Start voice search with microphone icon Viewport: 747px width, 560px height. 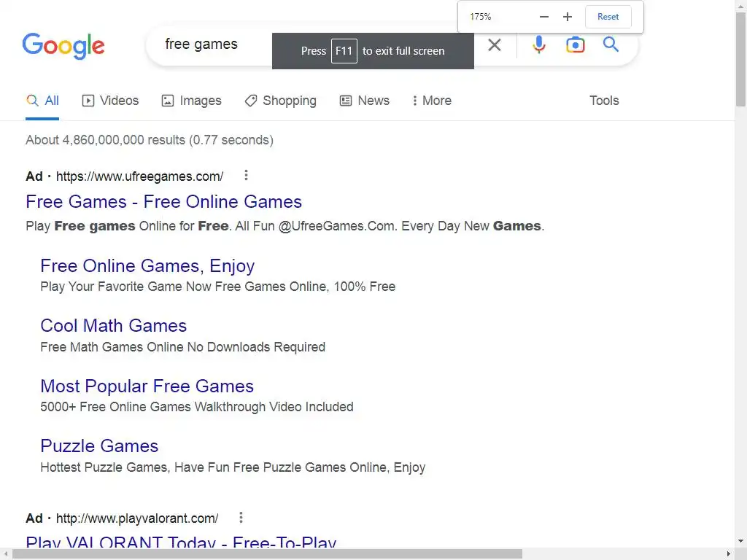coord(539,45)
